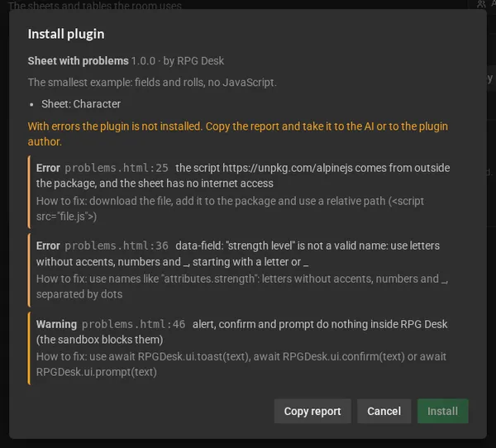Click the unpkg.com/alpinejs script error message

point(243,175)
